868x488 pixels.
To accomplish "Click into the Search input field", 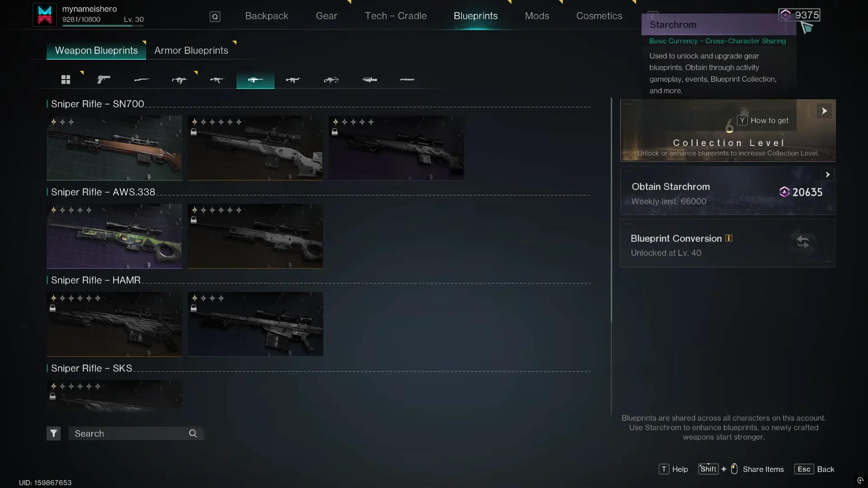I will 136,433.
